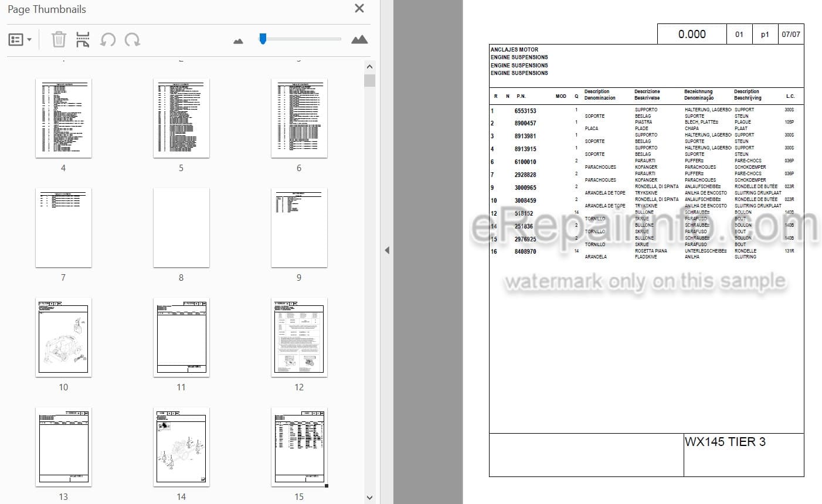This screenshot has width=822, height=504.
Task: Click part number 8913915
Action: click(x=525, y=149)
